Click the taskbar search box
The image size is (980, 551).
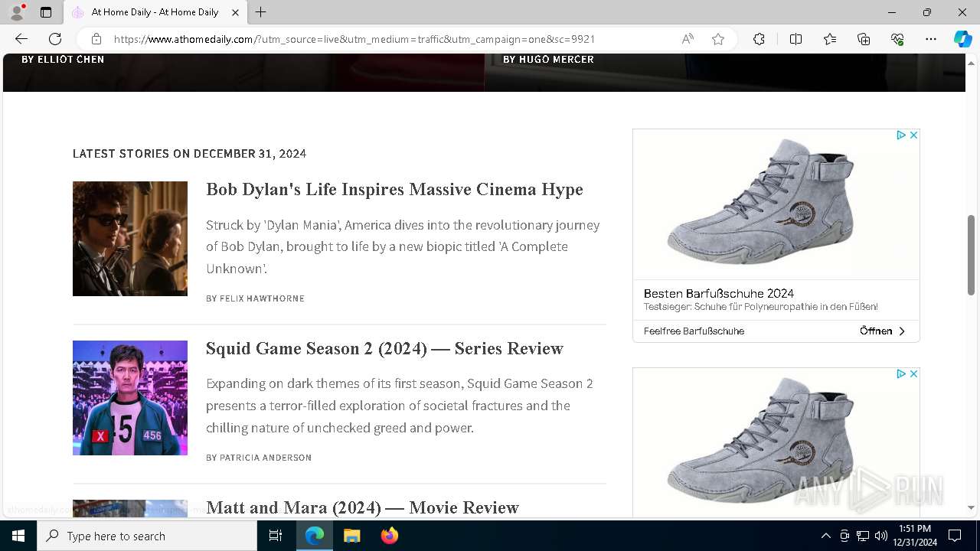(x=147, y=536)
